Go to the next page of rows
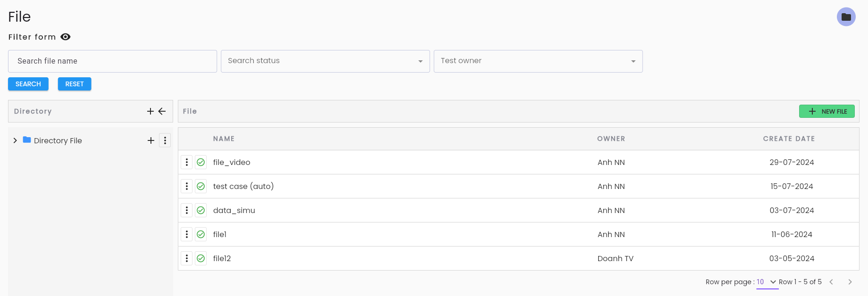The height and width of the screenshot is (296, 868). tap(850, 282)
